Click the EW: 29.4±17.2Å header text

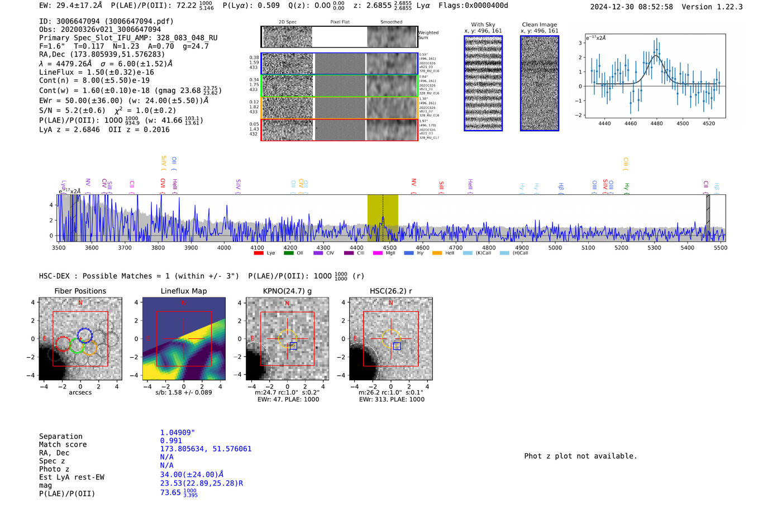click(x=71, y=6)
